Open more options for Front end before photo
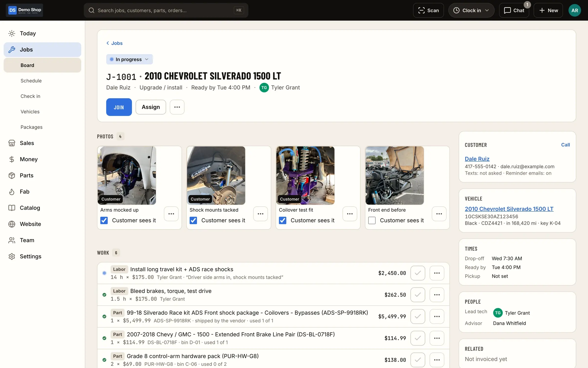 439,214
